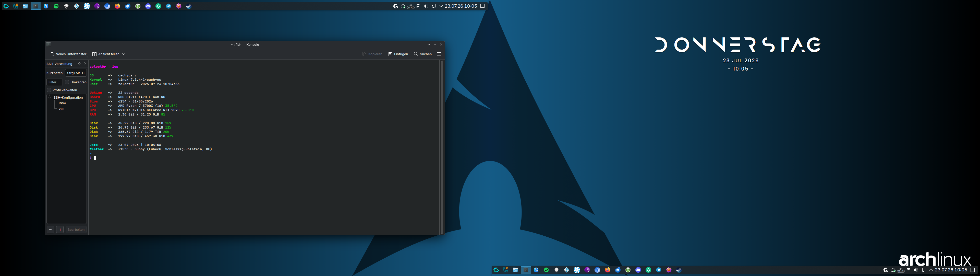This screenshot has width=980, height=276.
Task: Launch Kodi from the top panel
Action: [x=77, y=6]
